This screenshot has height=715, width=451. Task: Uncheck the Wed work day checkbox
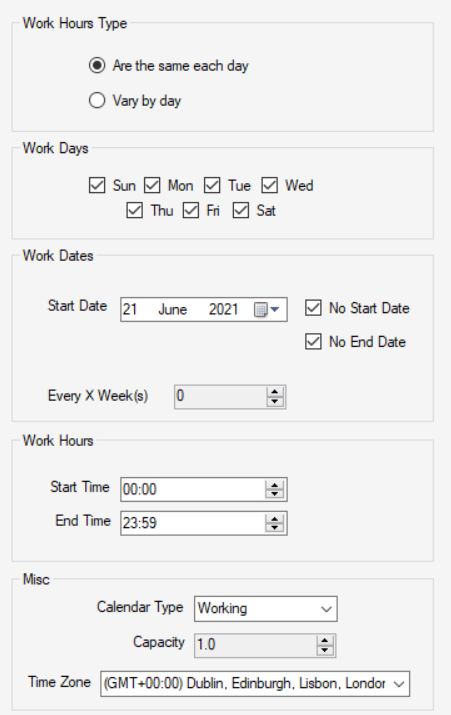click(269, 186)
